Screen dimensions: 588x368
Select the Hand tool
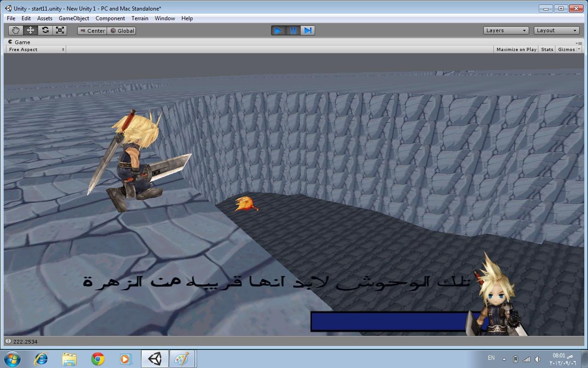click(16, 30)
